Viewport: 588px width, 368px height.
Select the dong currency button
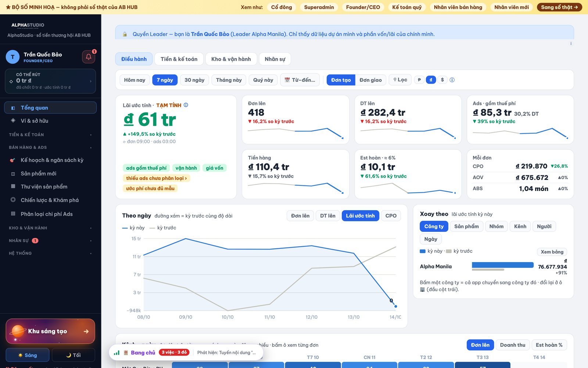[x=431, y=80]
